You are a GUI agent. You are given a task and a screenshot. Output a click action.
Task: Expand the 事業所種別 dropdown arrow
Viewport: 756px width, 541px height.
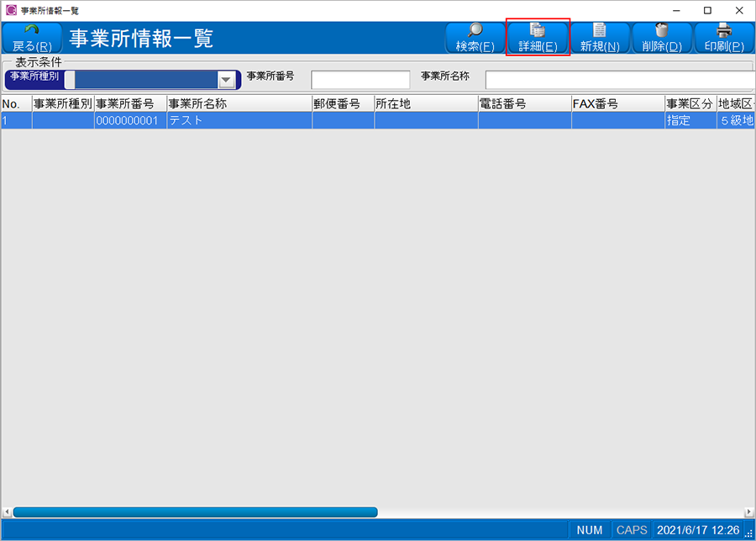click(x=226, y=80)
